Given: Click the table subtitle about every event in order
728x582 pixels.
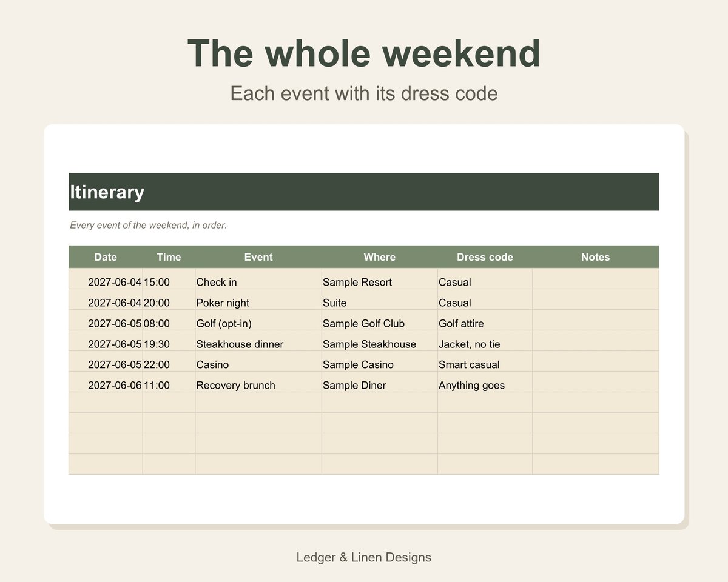Looking at the screenshot, I should pyautogui.click(x=149, y=226).
